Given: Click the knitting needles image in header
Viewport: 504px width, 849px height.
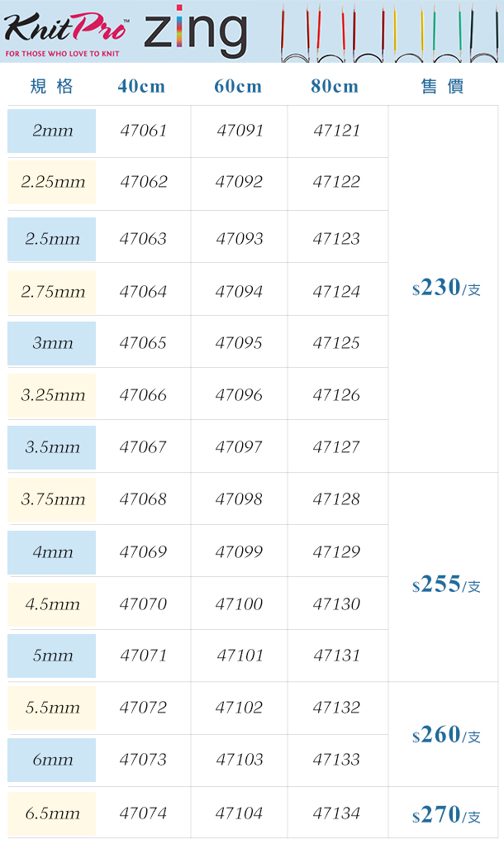Looking at the screenshot, I should [390, 32].
